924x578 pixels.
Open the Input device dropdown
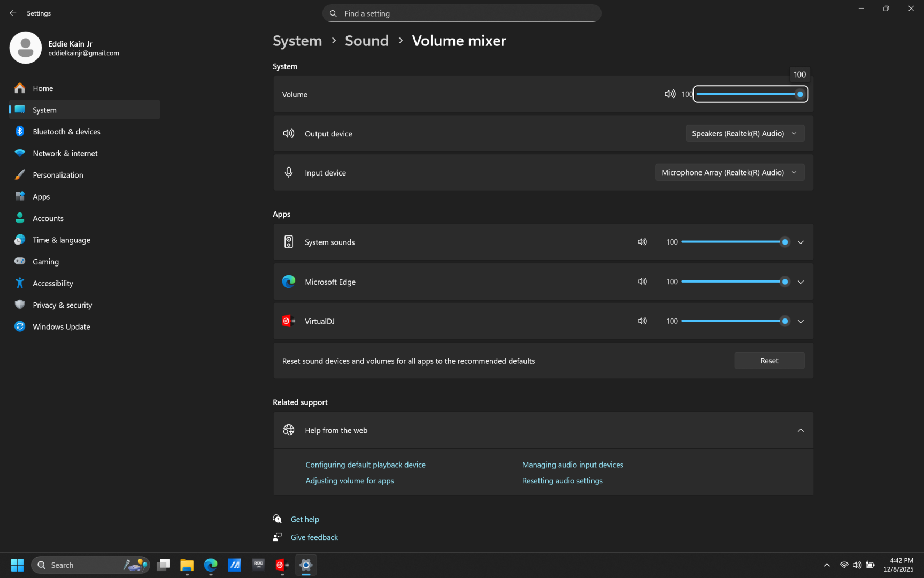[x=729, y=173]
